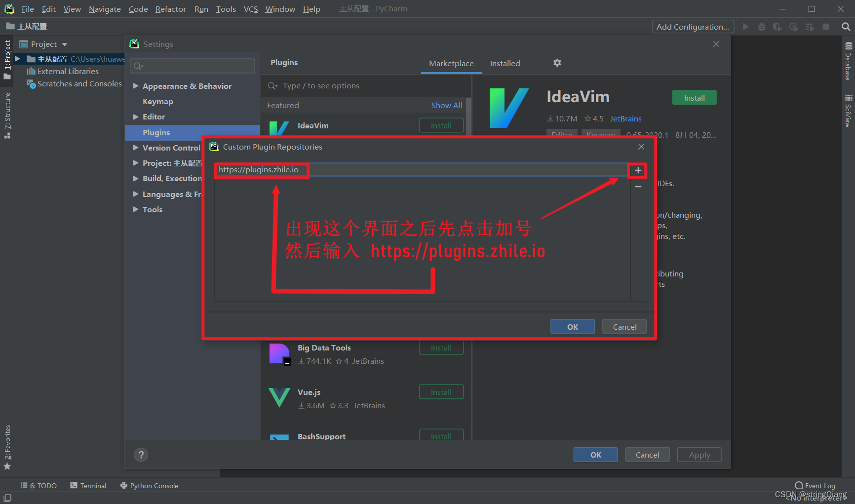Click the repository URL input field
This screenshot has height=504, width=855.
click(x=421, y=170)
